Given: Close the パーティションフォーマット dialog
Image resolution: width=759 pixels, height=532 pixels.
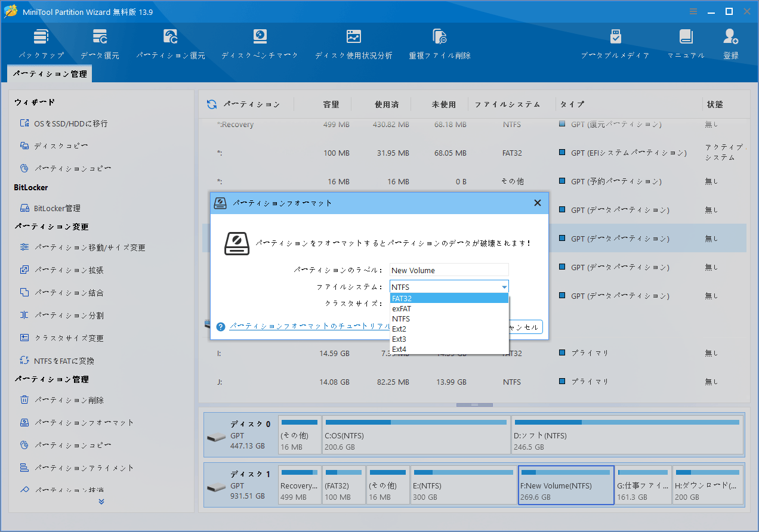Looking at the screenshot, I should [537, 203].
